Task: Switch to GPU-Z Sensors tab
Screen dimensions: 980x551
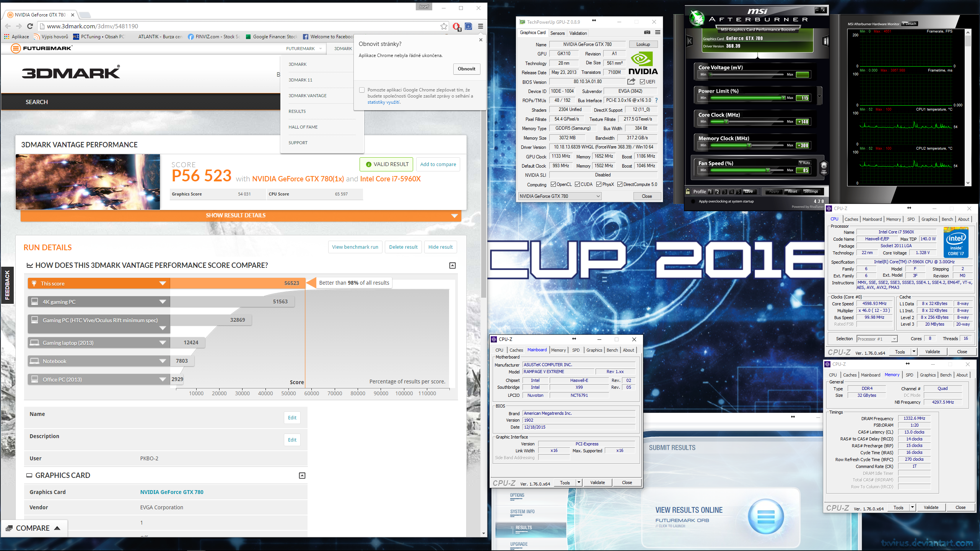Action: pyautogui.click(x=557, y=33)
